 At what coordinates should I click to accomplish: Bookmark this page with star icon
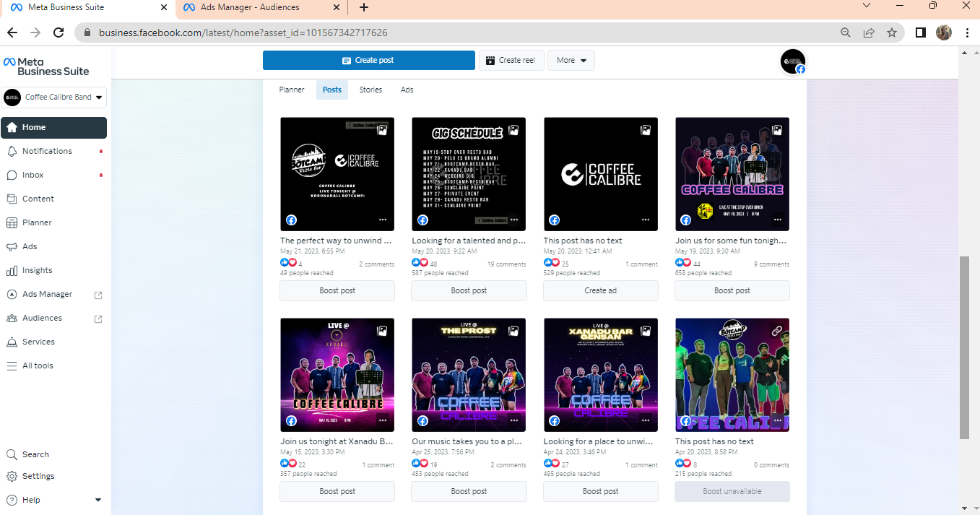[892, 33]
